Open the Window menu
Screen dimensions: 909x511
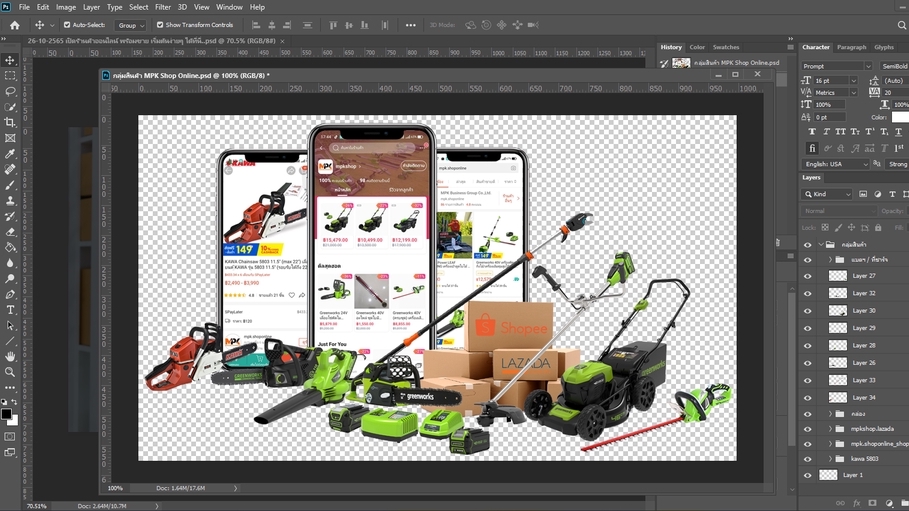pyautogui.click(x=229, y=7)
